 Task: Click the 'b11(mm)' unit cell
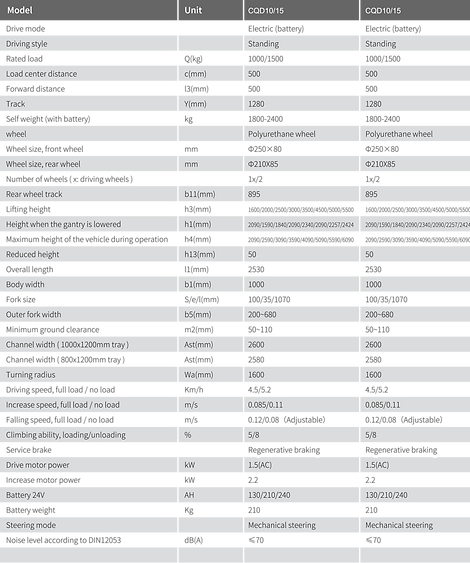coord(200,194)
